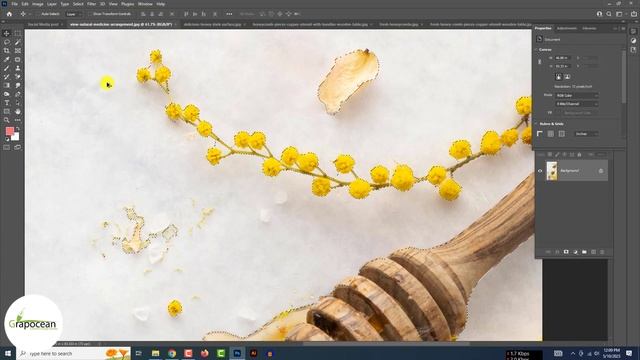
Task: Select the Hand tool
Action: [18, 111]
